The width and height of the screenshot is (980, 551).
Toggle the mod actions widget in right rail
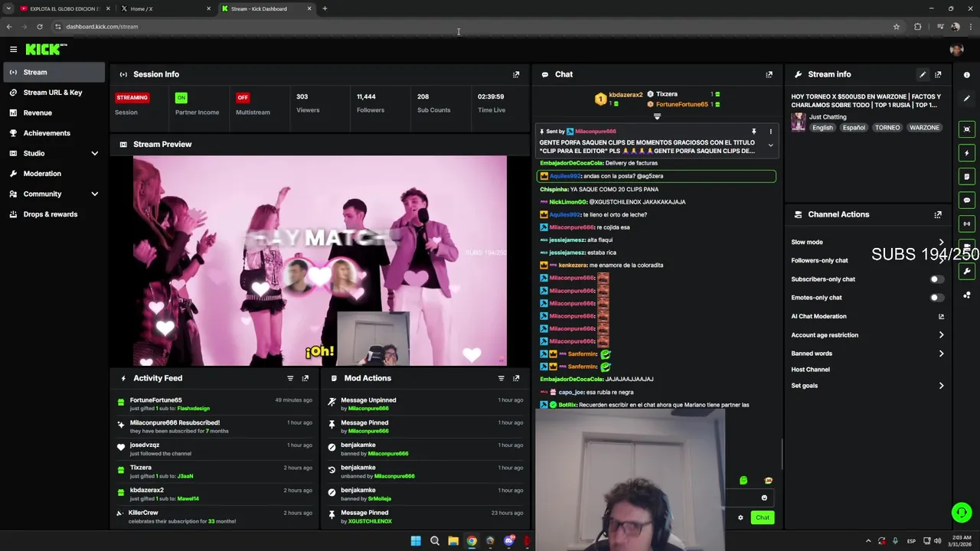tap(967, 177)
